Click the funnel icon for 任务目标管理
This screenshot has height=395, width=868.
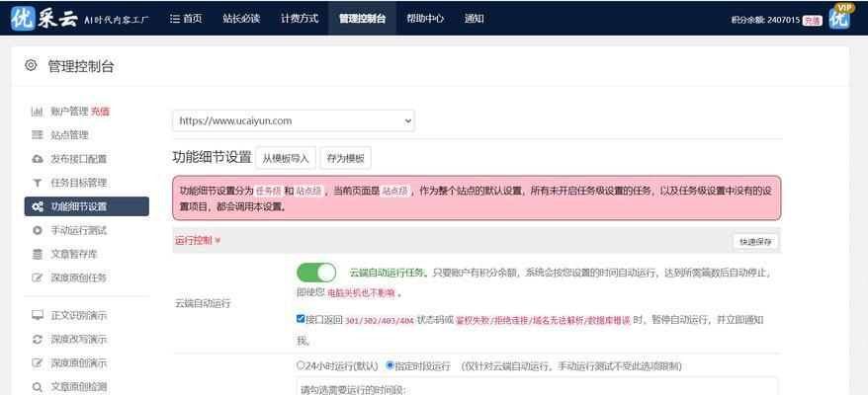tap(38, 183)
